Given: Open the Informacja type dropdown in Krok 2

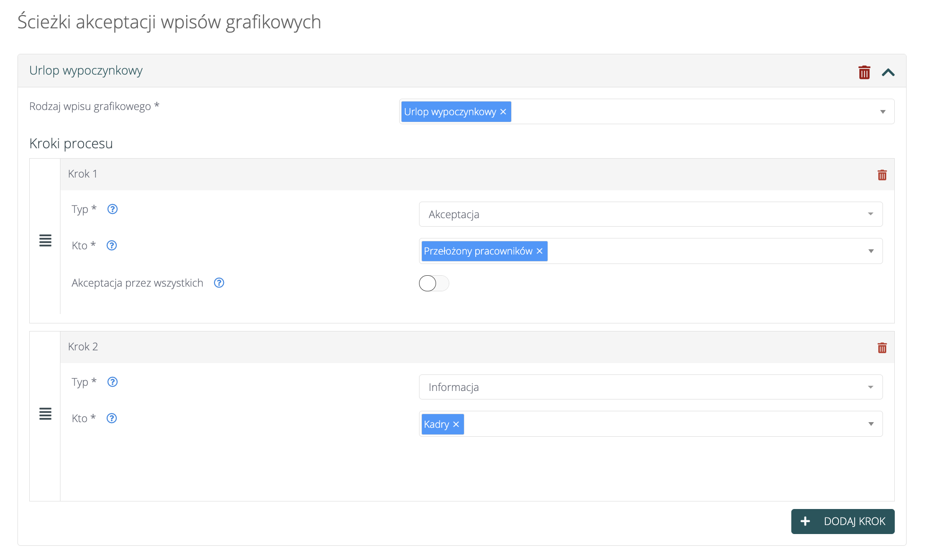Looking at the screenshot, I should point(650,387).
